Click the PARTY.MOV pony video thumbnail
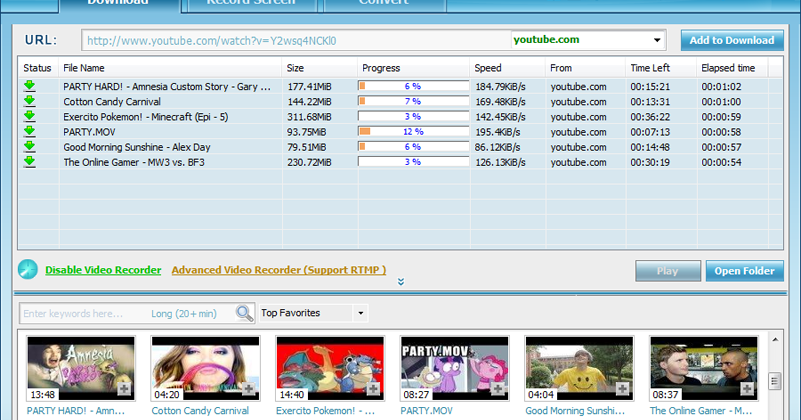801x420 pixels. tap(455, 368)
